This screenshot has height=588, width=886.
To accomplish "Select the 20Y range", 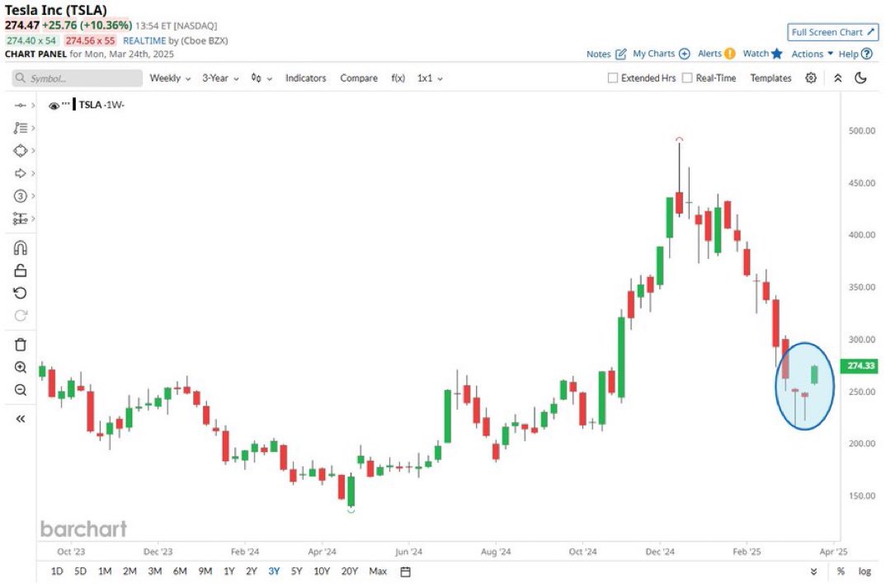I will (x=350, y=572).
